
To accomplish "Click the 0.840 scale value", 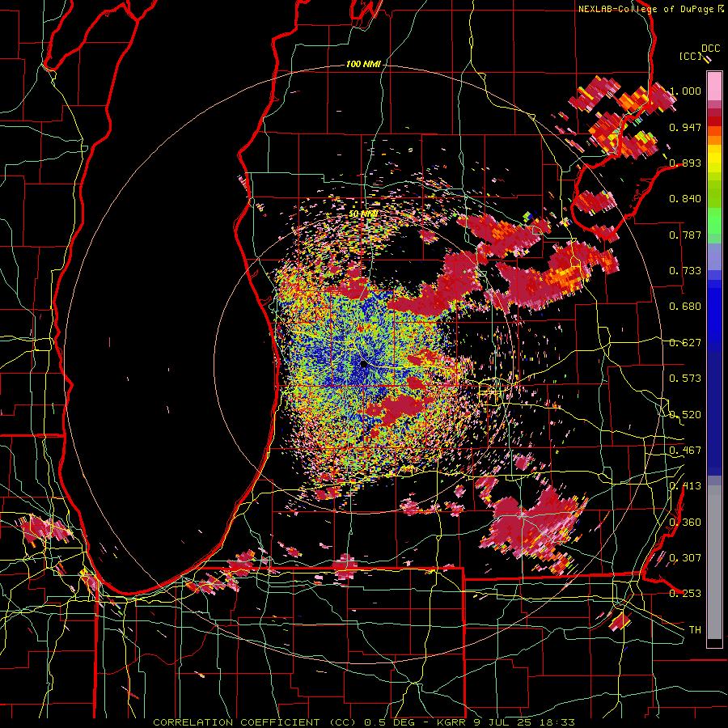I will [x=685, y=198].
